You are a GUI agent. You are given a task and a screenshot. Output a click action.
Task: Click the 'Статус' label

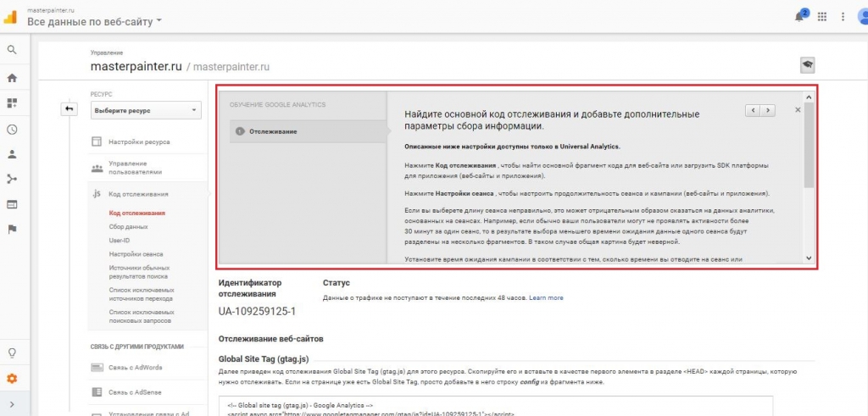click(337, 283)
